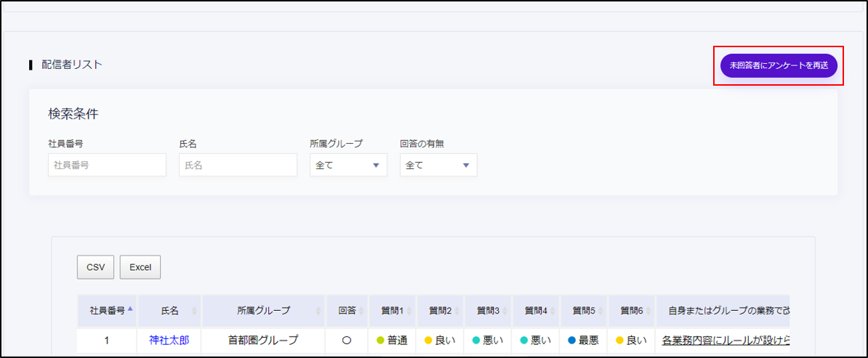This screenshot has width=868, height=358.
Task: Click the 配信者リスト section heading
Action: [71, 64]
